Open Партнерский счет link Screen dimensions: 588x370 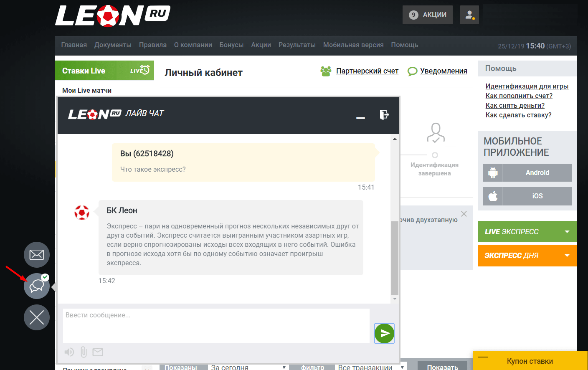(367, 71)
